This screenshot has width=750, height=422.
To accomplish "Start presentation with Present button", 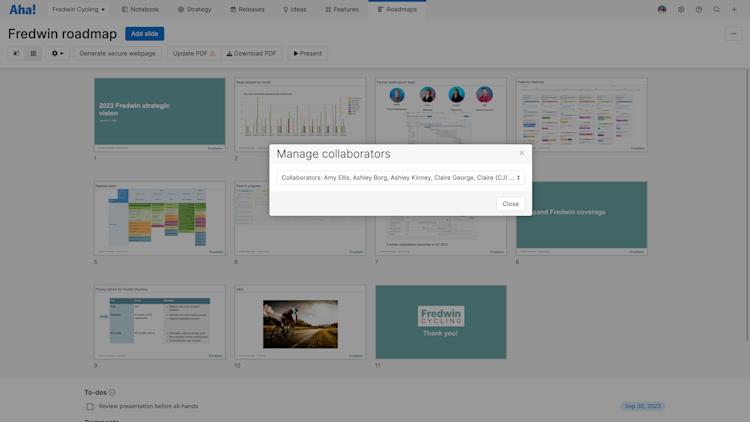I will pos(308,53).
